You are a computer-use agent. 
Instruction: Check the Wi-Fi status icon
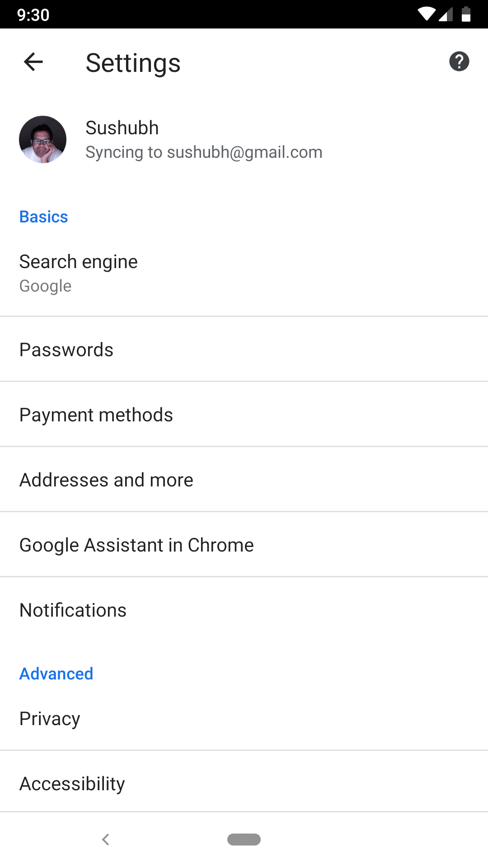point(426,14)
